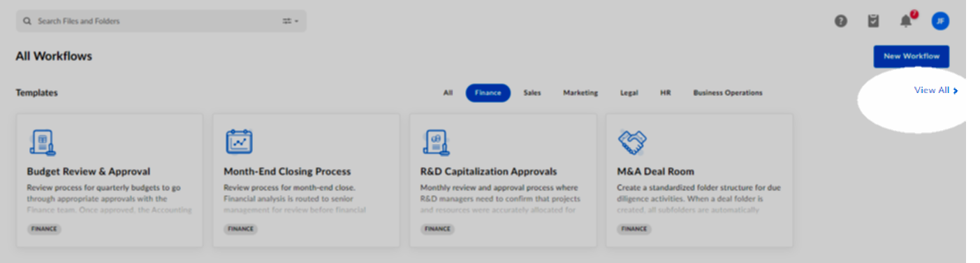This screenshot has width=980, height=263.
Task: Click the Budget Review card description text
Action: pyautogui.click(x=110, y=199)
